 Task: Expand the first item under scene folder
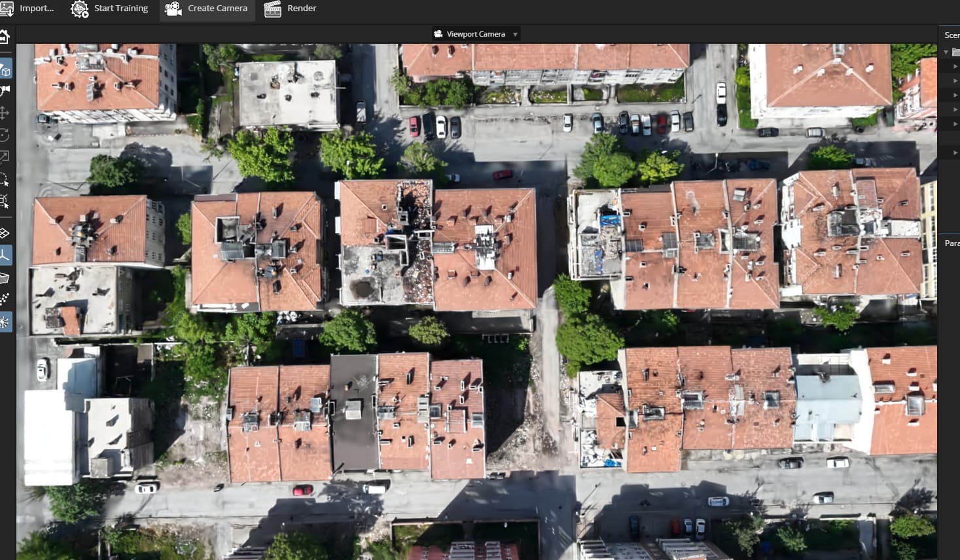955,66
